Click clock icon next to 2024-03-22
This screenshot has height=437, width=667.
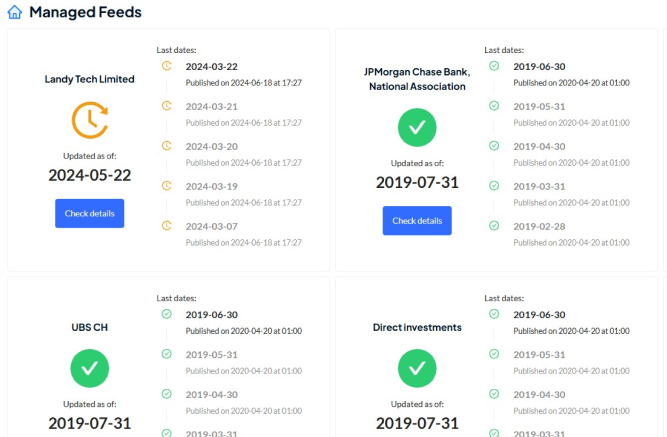coord(167,66)
